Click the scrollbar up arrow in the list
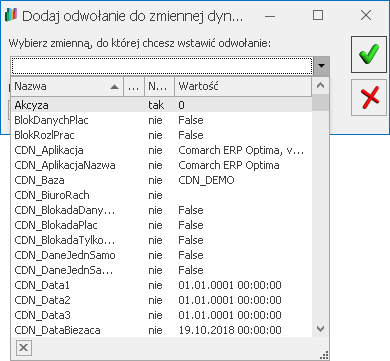 [x=320, y=86]
